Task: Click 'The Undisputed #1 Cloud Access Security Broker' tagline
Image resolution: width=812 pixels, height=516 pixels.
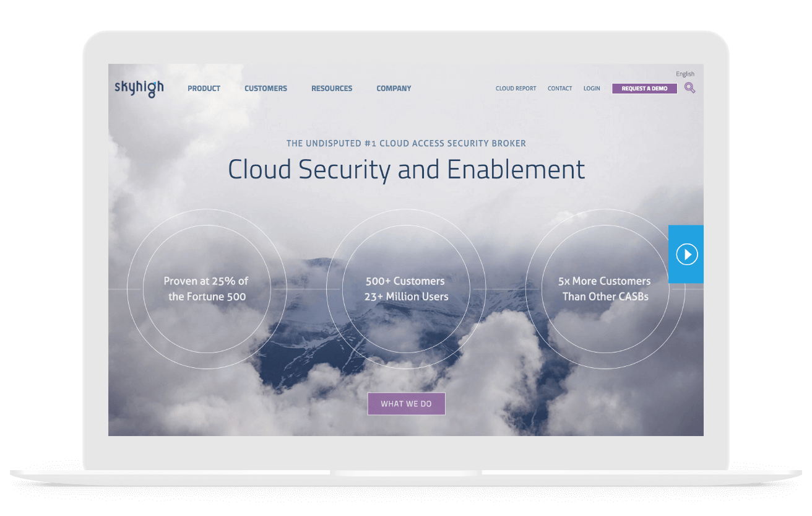Action: click(x=406, y=143)
